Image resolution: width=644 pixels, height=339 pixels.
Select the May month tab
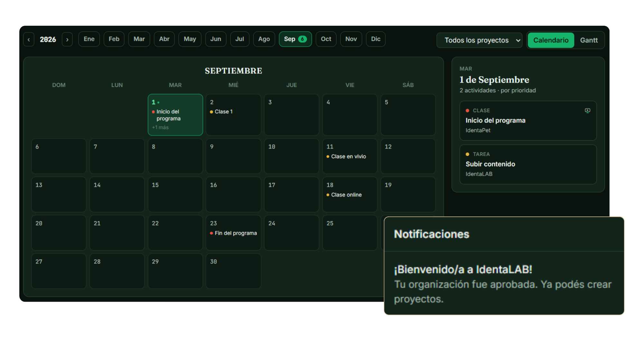tap(190, 39)
